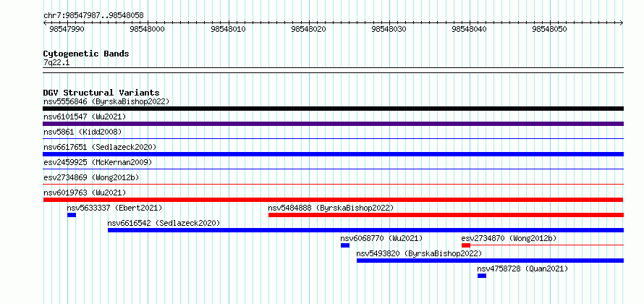Click ruler position 98548010

click(x=228, y=29)
